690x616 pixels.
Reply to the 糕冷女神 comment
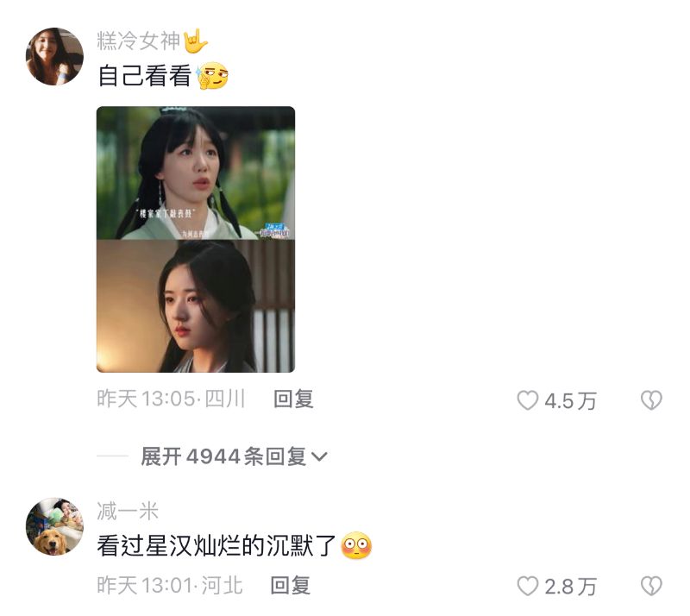click(x=293, y=399)
